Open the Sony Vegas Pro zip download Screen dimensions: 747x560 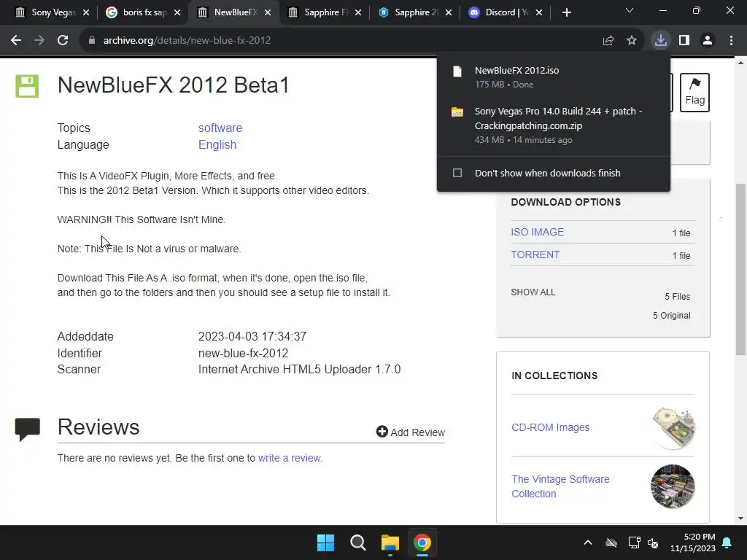click(554, 125)
